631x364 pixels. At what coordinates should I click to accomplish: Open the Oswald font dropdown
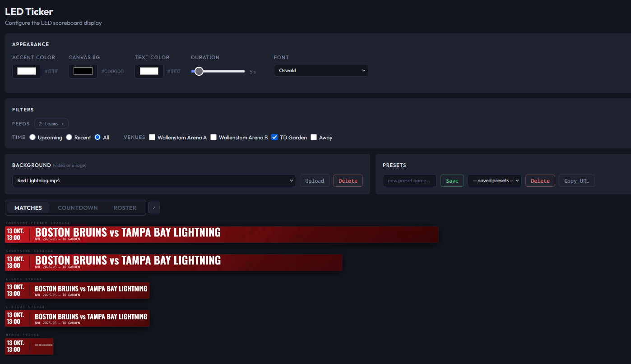[321, 70]
